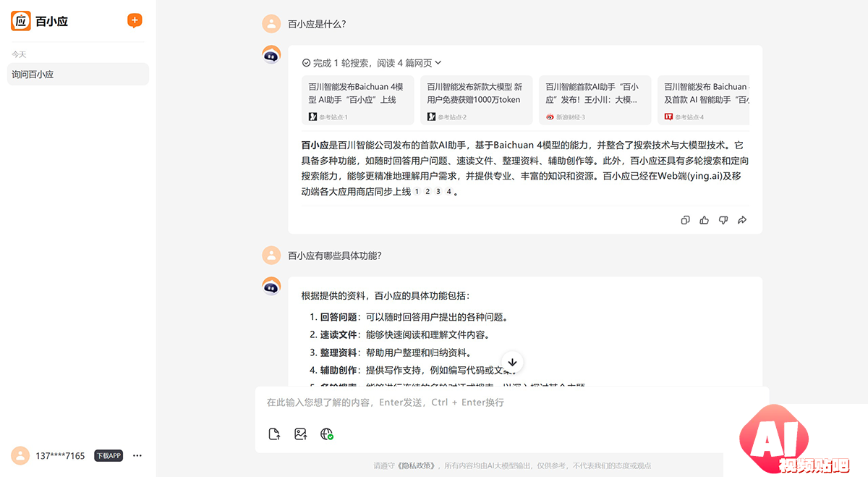Open the 新浪财经 reference card
Viewport: 868px width, 477px height.
click(x=596, y=100)
